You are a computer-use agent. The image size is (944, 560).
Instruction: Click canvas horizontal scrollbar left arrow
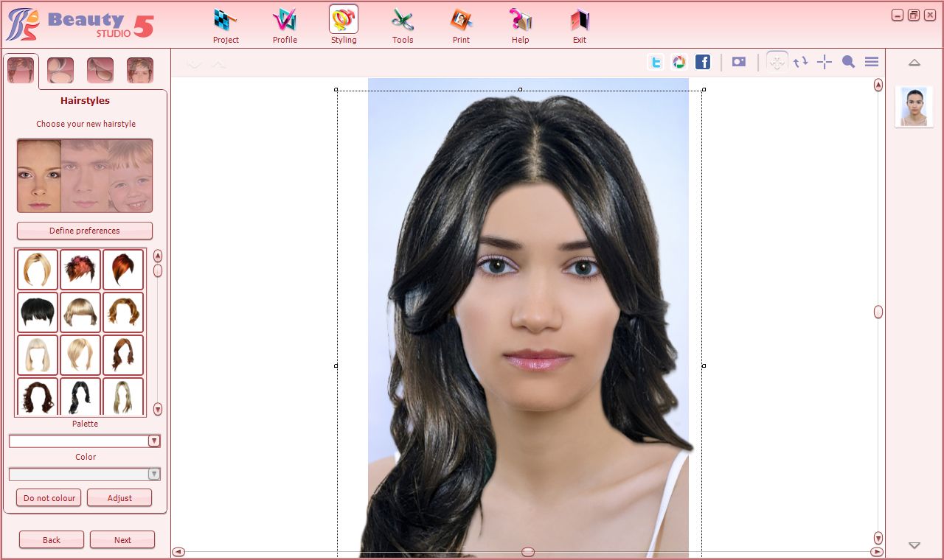(x=178, y=552)
